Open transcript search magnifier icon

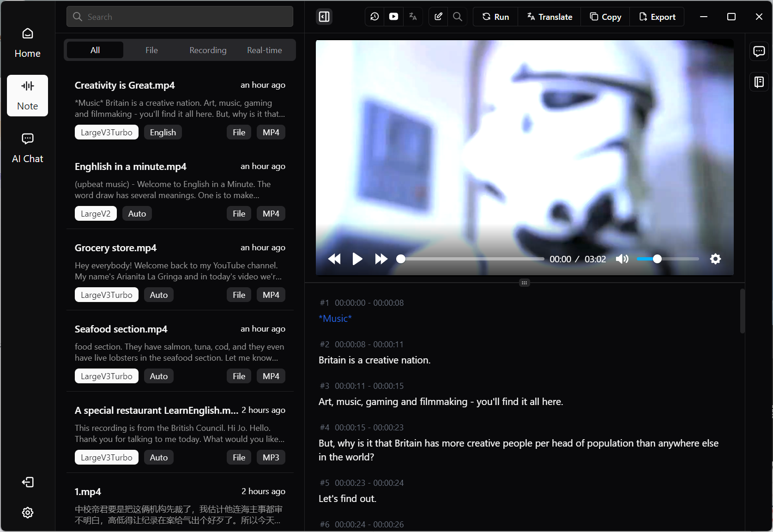click(x=457, y=17)
